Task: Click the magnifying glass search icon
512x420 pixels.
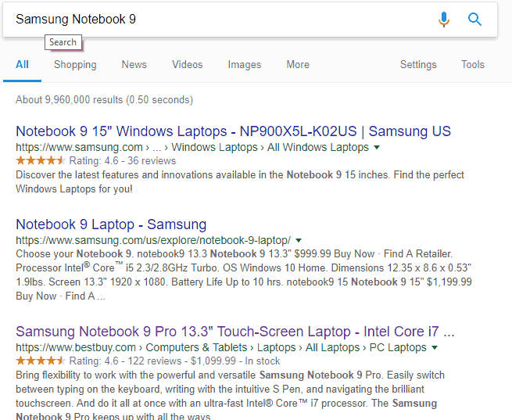Action: (x=474, y=20)
